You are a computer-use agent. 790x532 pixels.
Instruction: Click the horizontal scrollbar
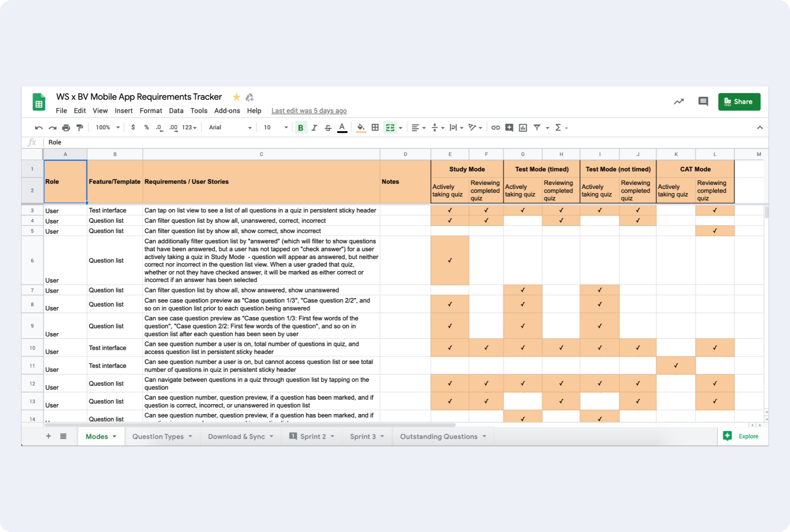(250, 425)
